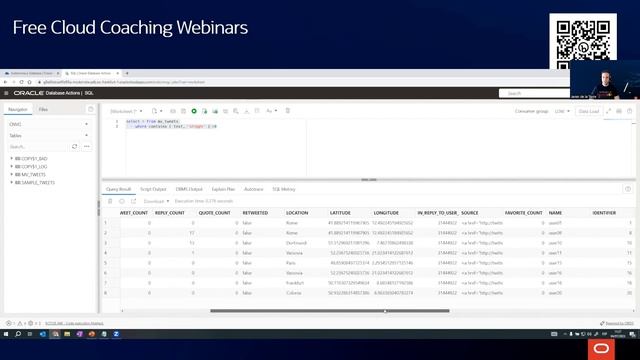Select the Query Result tab

coord(118,189)
